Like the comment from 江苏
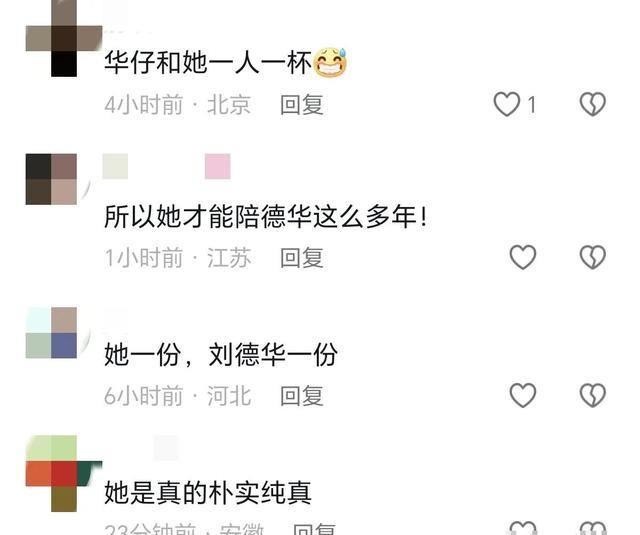Screen dimensions: 640x535 [x=523, y=257]
